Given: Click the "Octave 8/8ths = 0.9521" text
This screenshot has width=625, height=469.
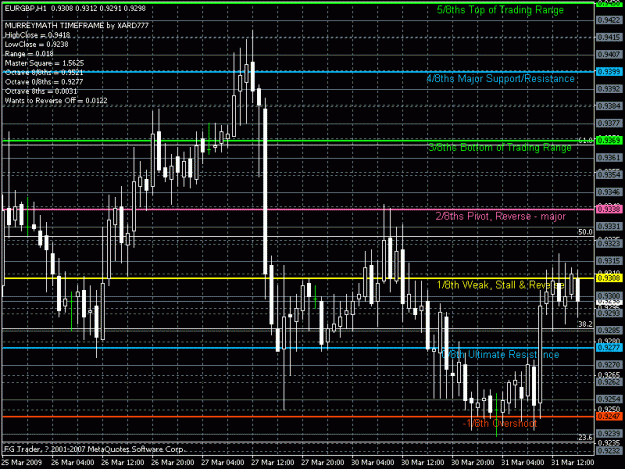Looking at the screenshot, I should pyautogui.click(x=44, y=73).
